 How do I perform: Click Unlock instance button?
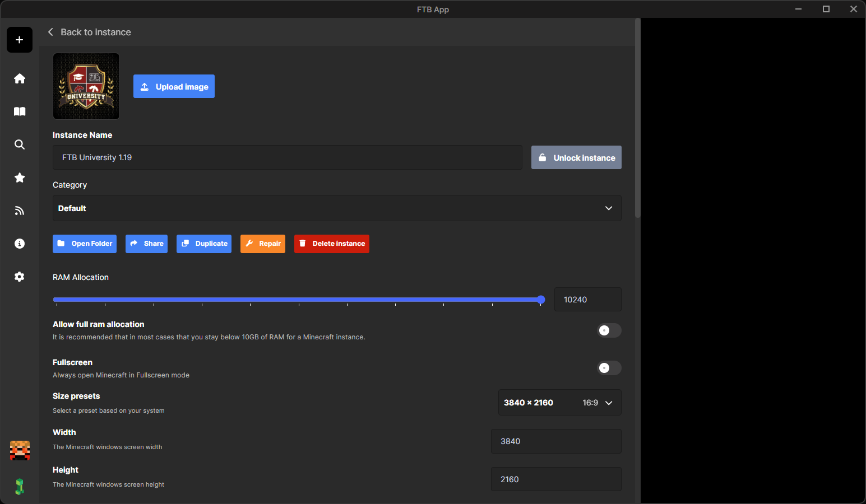pos(576,158)
